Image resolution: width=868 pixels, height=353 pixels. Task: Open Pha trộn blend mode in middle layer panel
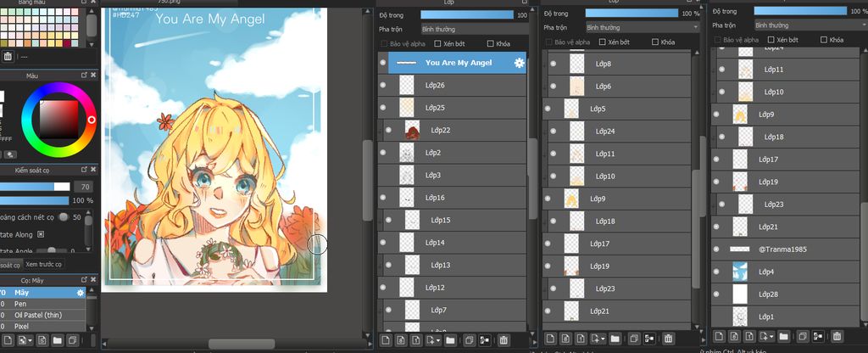pos(643,27)
